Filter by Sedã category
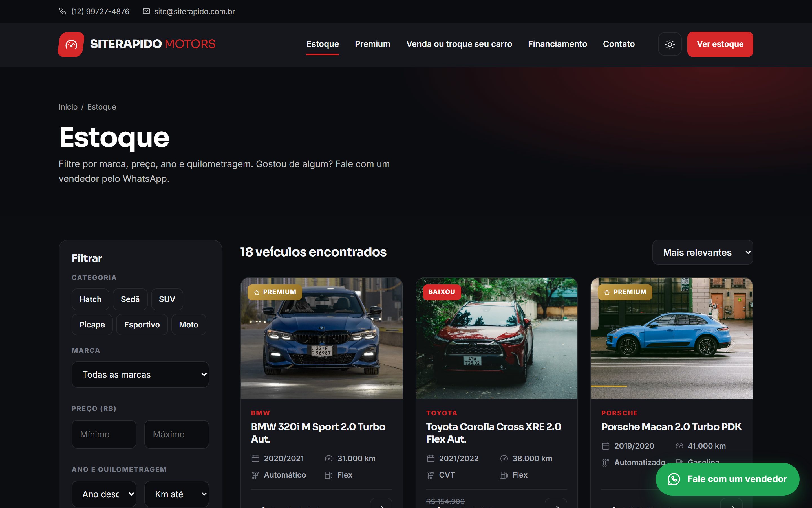Screen dimensions: 812x508 (x=130, y=299)
